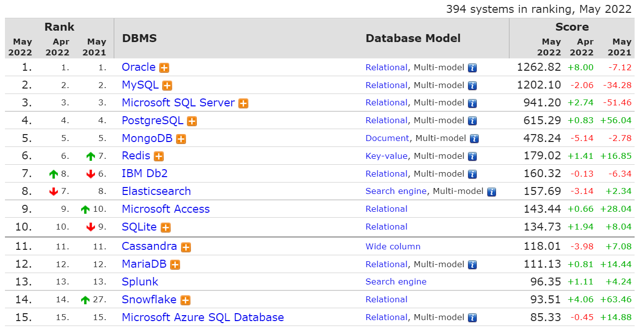This screenshot has height=329, width=644.
Task: Select the "394 systems in ranking, May 2022" text
Action: point(539,9)
